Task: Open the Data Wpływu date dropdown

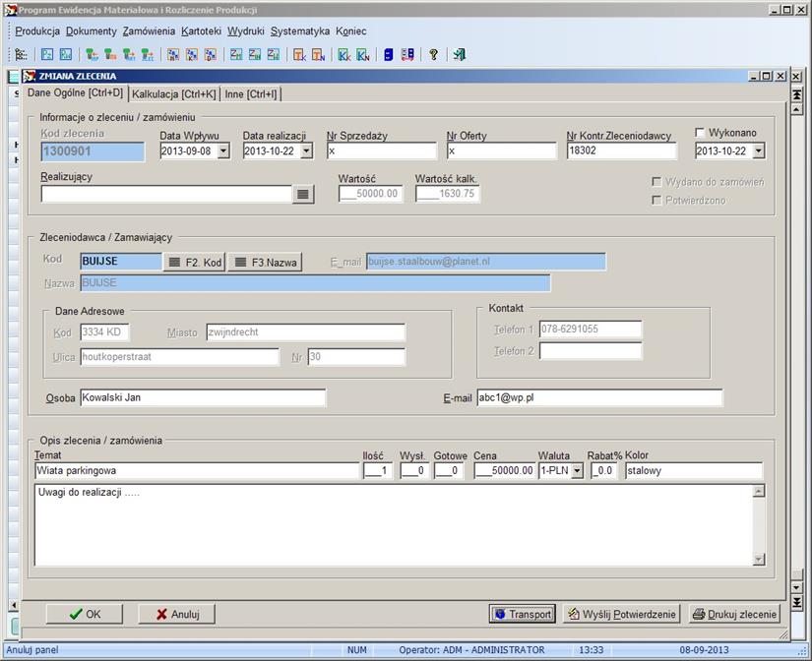Action: click(x=223, y=151)
